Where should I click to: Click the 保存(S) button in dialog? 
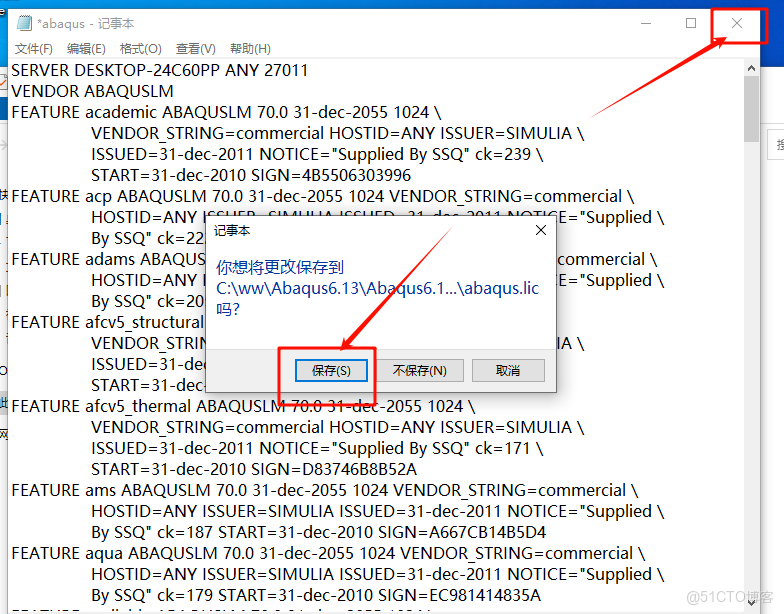331,370
